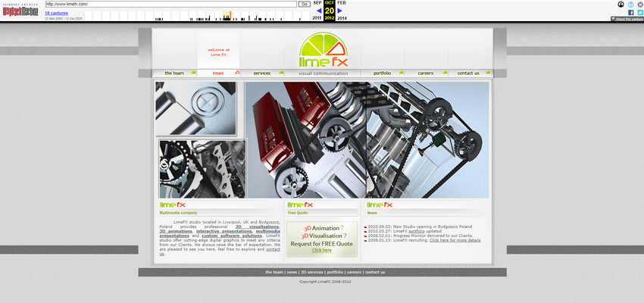Go to previous capture with left arrow
Screen dimensions: 644x303
click(x=318, y=11)
